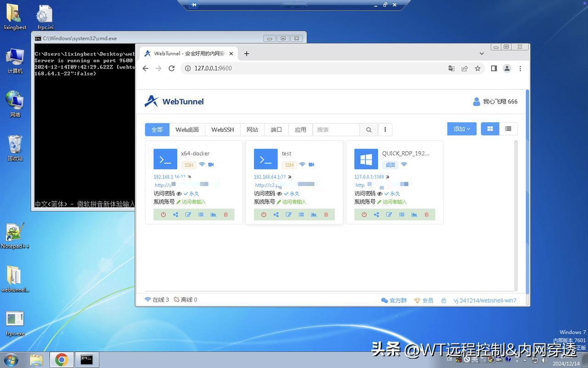Expand the address arrow on the x64-docker card
The height and width of the screenshot is (368, 588).
[x=189, y=177]
